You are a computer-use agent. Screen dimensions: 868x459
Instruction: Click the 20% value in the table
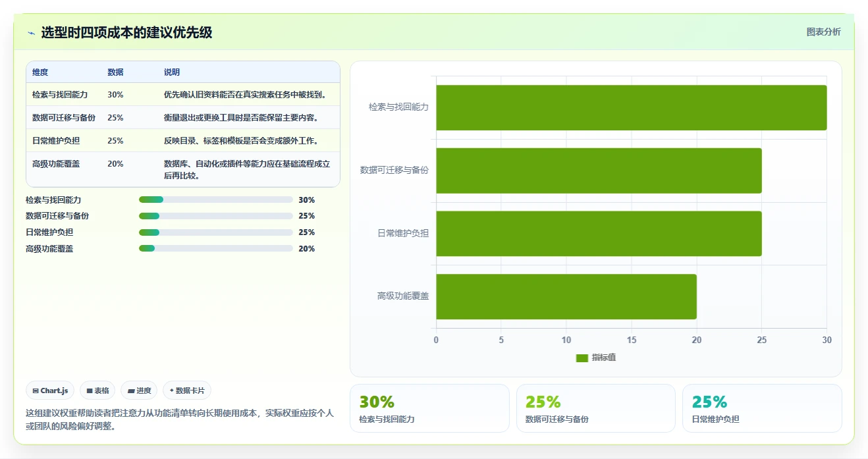point(115,164)
